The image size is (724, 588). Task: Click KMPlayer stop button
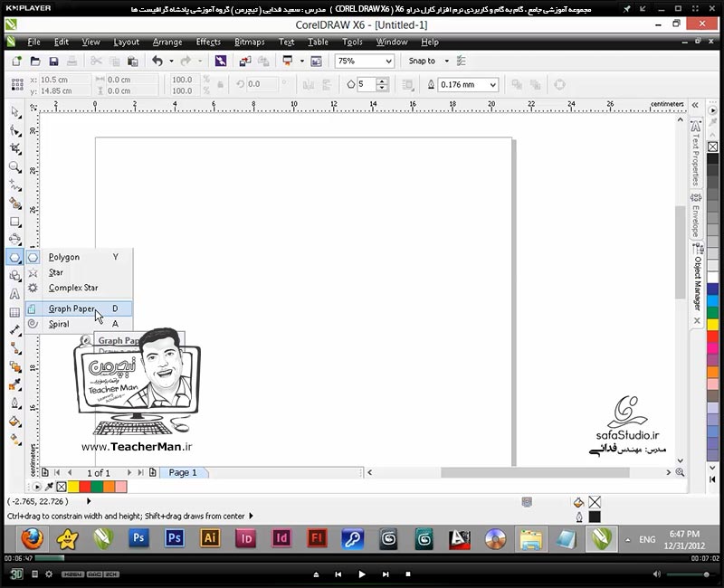pos(408,574)
